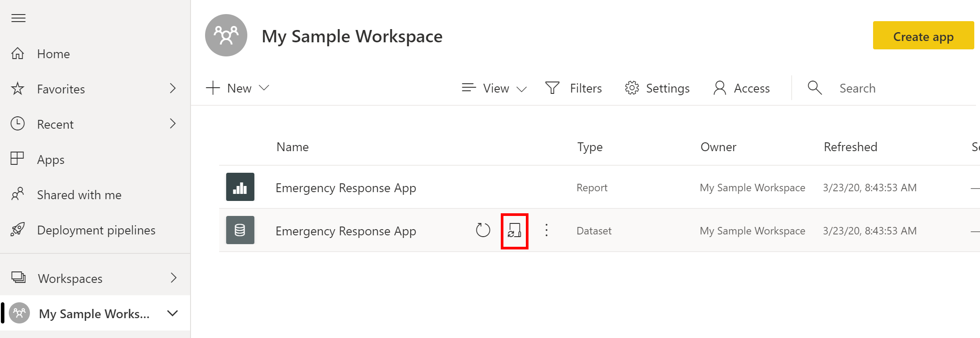
Task: Expand the Recent flyout chevron
Action: click(x=173, y=124)
